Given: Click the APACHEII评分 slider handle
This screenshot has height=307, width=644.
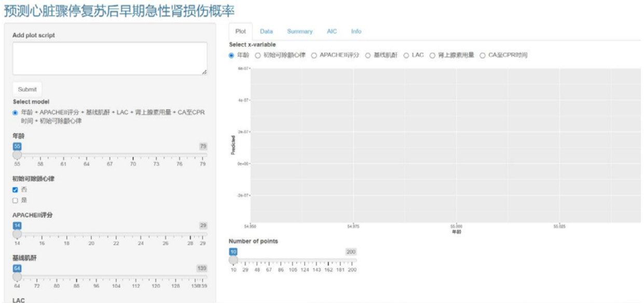Looking at the screenshot, I should (17, 234).
